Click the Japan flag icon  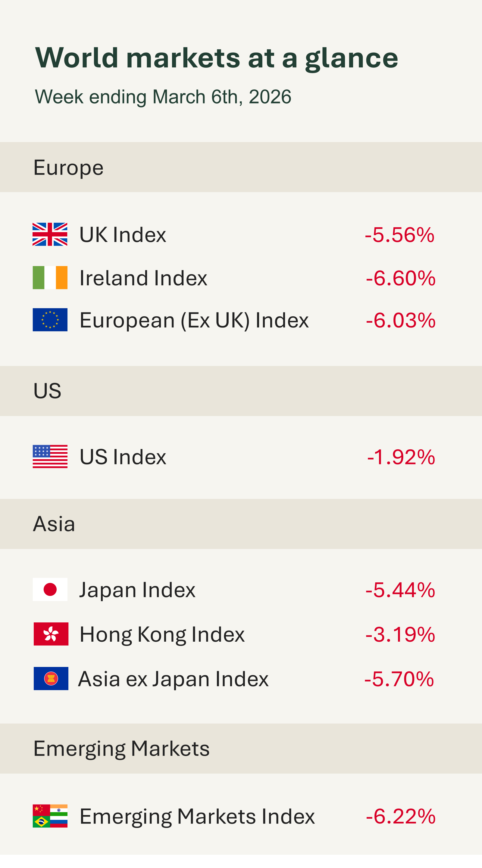pyautogui.click(x=50, y=590)
